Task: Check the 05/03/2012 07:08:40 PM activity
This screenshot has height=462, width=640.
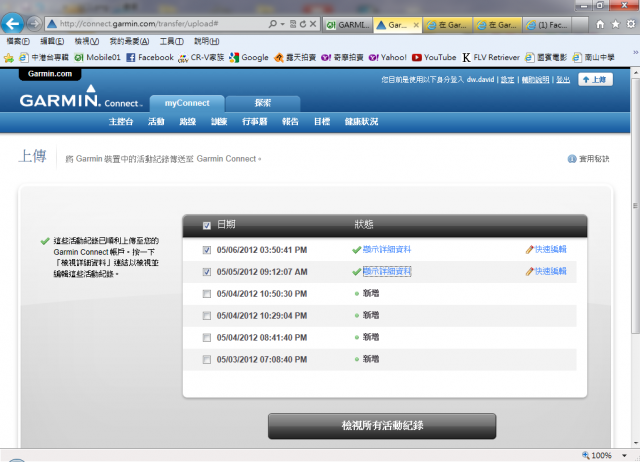Action: tap(207, 360)
